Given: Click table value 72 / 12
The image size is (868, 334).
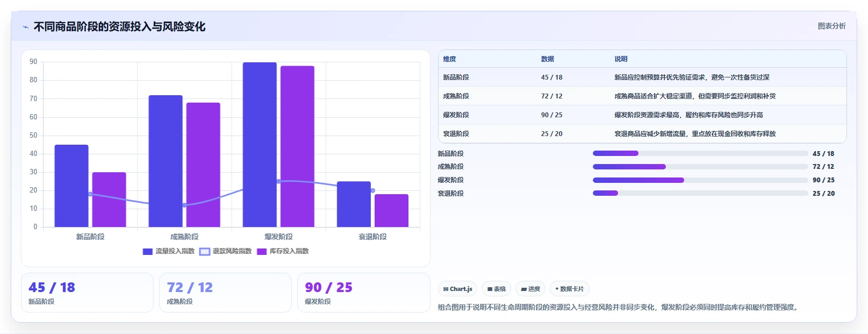Looking at the screenshot, I should click(551, 96).
